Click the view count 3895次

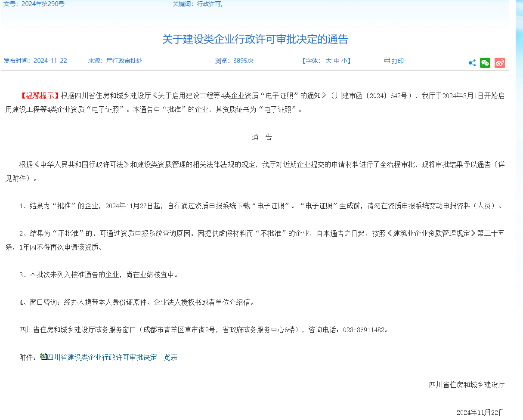pyautogui.click(x=244, y=61)
